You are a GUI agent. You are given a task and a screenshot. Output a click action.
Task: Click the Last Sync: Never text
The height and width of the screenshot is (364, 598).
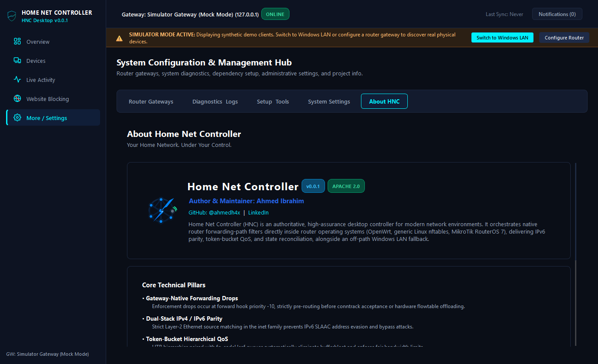point(504,14)
